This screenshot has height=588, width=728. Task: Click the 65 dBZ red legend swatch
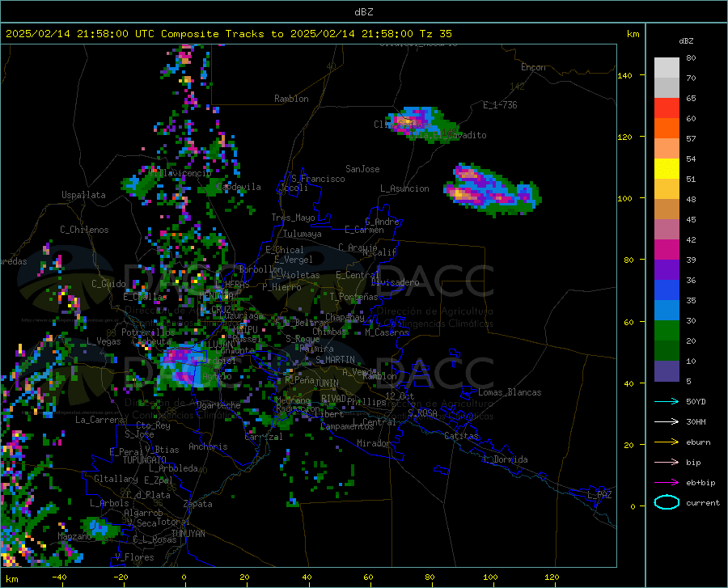(667, 108)
